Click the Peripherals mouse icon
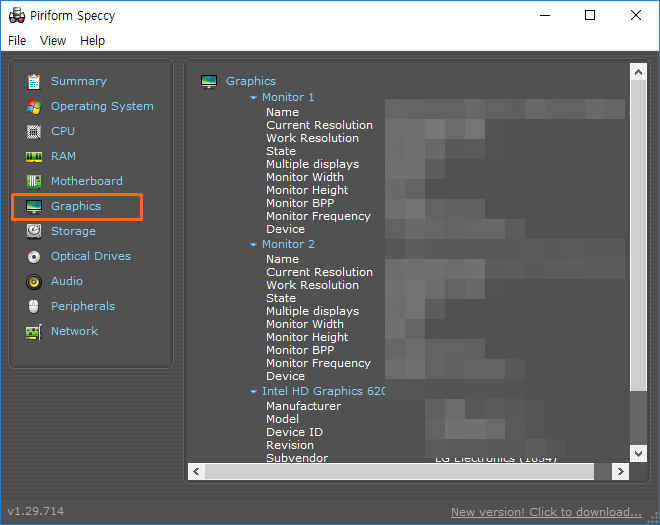The image size is (660, 525). pyautogui.click(x=34, y=306)
